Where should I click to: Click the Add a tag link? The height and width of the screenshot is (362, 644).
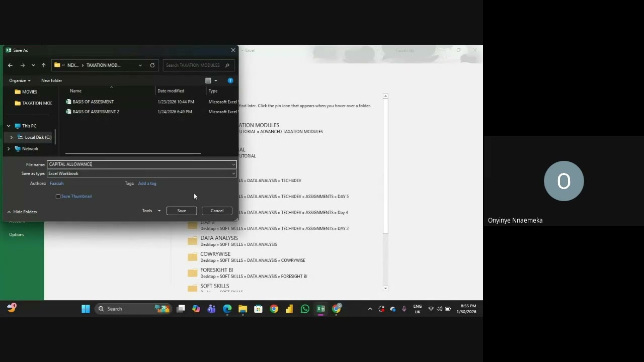147,184
